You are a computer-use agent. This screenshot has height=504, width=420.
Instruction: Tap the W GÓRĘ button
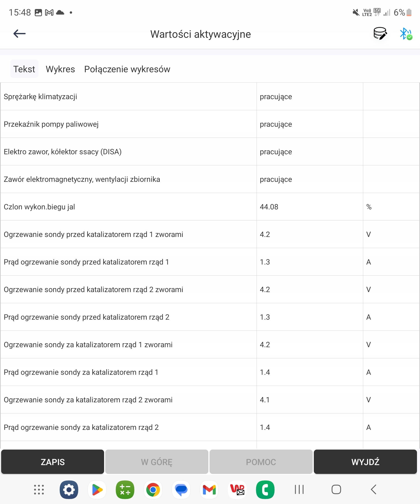click(156, 462)
